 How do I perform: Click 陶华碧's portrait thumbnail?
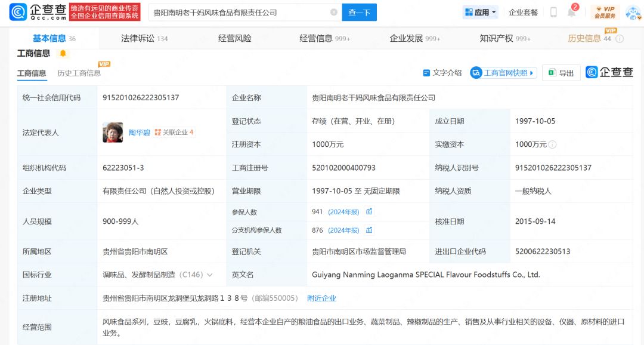[113, 133]
